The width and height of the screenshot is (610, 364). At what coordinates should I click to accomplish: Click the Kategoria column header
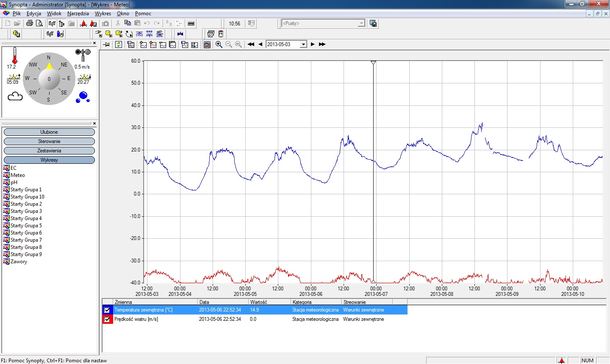click(x=316, y=302)
